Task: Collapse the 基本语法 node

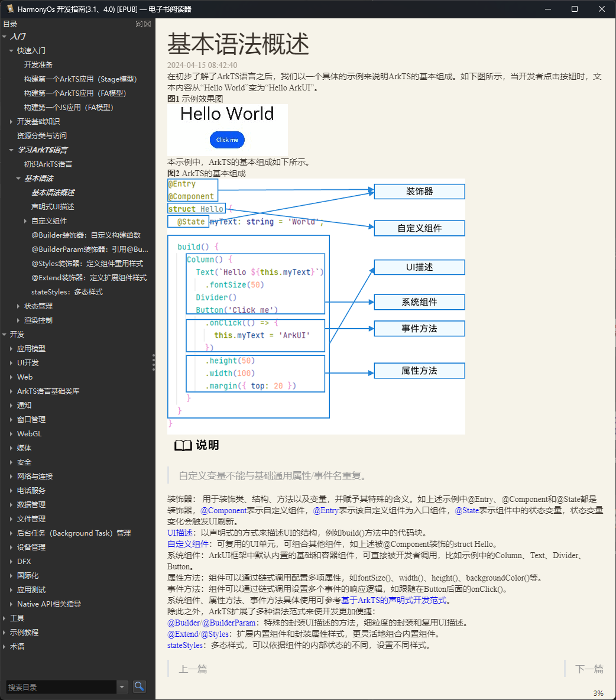Action: 18,178
